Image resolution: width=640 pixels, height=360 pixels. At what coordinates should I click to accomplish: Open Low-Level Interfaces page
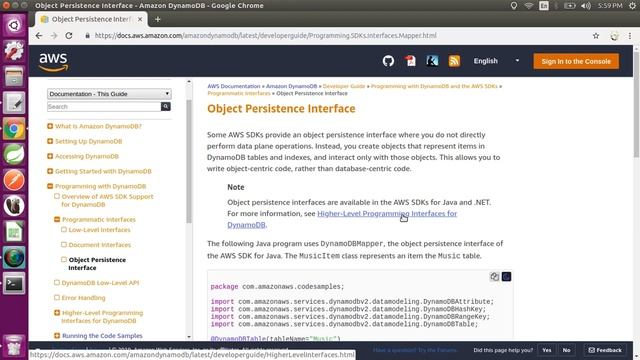click(x=100, y=230)
